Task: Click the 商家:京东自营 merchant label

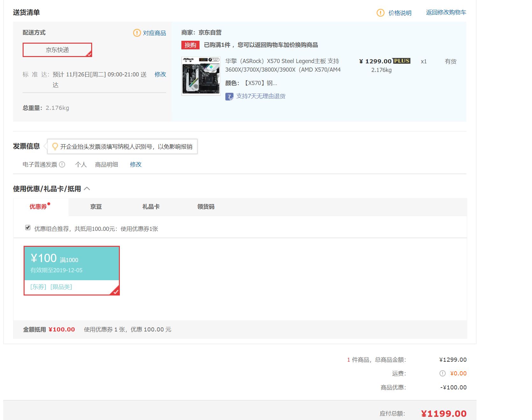Action: tap(201, 32)
